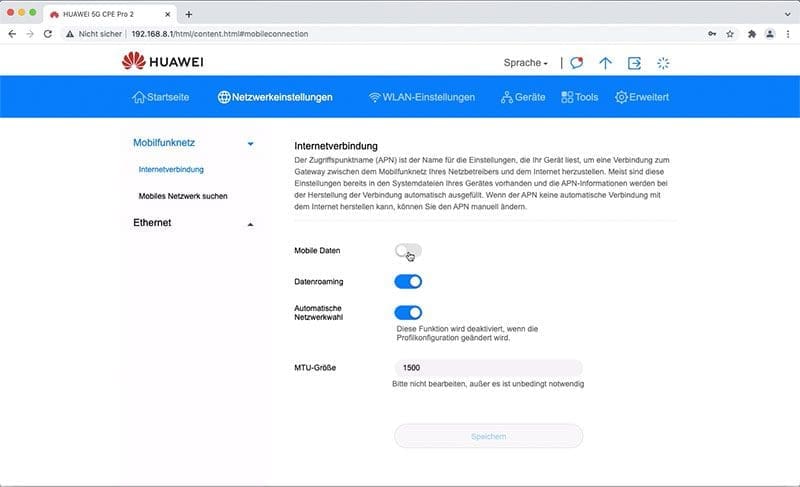The width and height of the screenshot is (800, 487).
Task: Open the Sprache language dropdown
Action: click(x=526, y=63)
